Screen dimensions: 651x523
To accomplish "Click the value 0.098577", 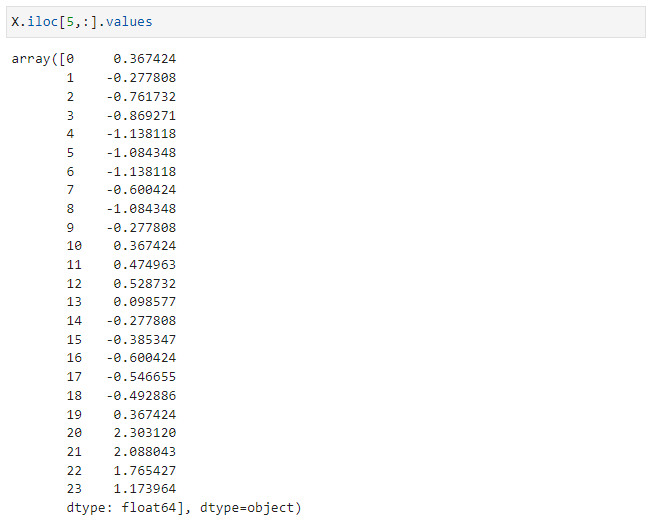I will tap(145, 302).
